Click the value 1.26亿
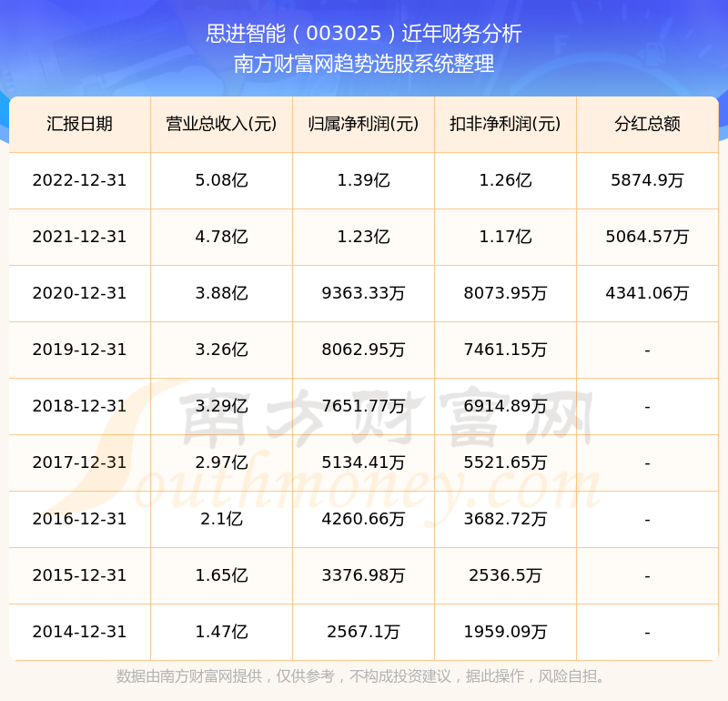728x701 pixels. click(x=505, y=180)
